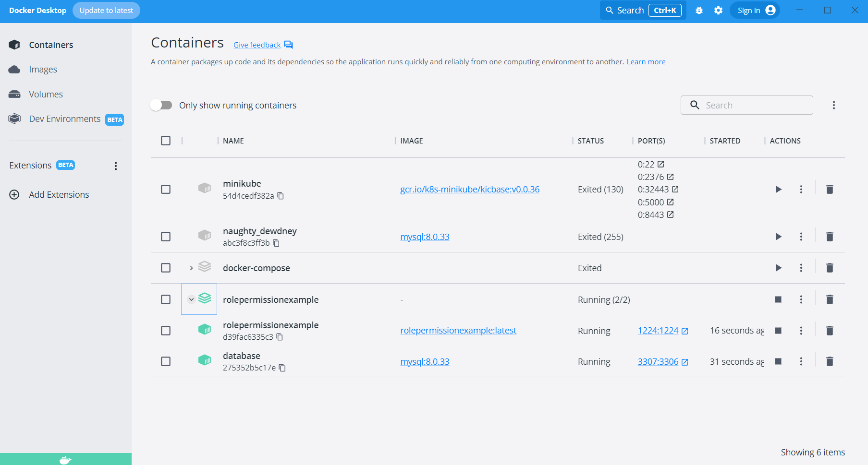This screenshot has height=465, width=868.
Task: Open more actions for naughty_dewdney
Action: pyautogui.click(x=801, y=237)
